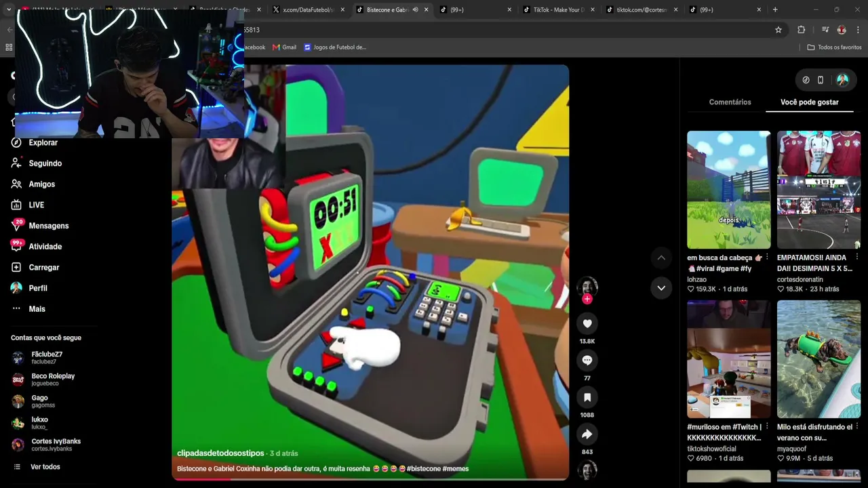Open the profile avatar in top-right pill

point(842,80)
